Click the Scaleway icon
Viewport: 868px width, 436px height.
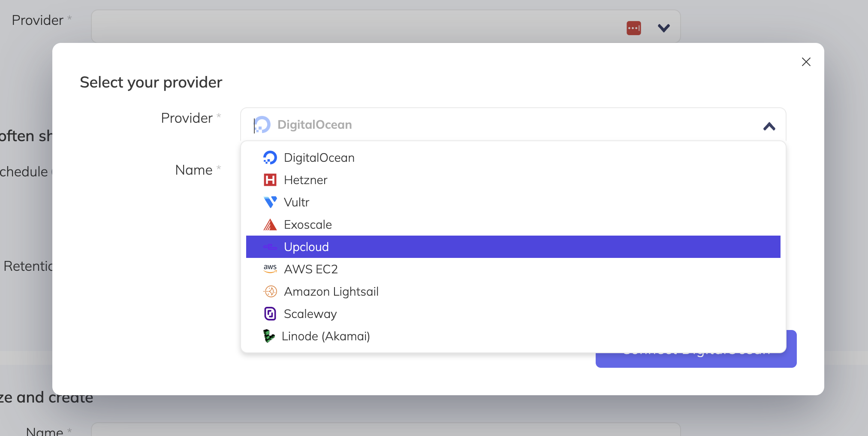tap(270, 314)
